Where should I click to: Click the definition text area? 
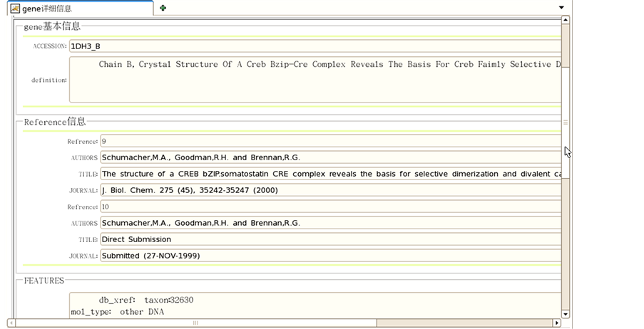pos(314,80)
